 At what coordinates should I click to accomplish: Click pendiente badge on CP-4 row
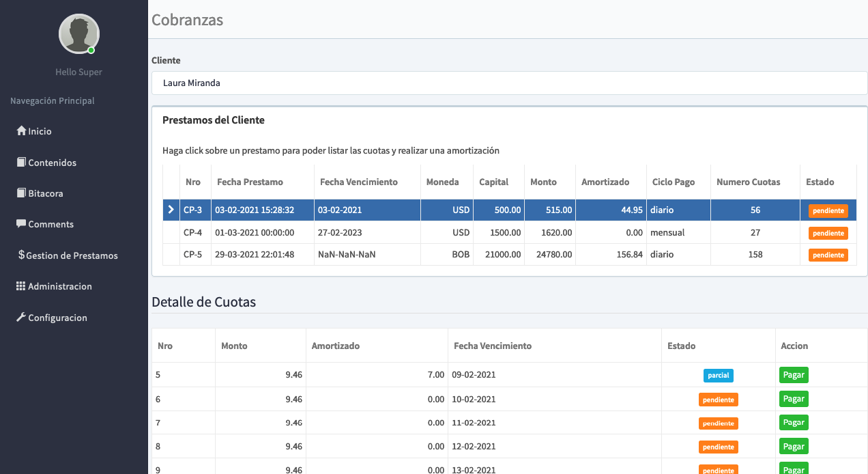828,233
